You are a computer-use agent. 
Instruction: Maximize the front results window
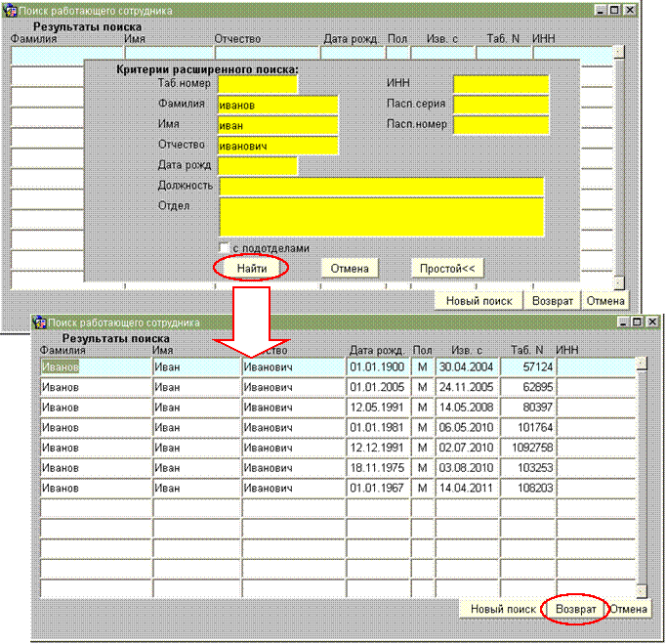click(637, 322)
